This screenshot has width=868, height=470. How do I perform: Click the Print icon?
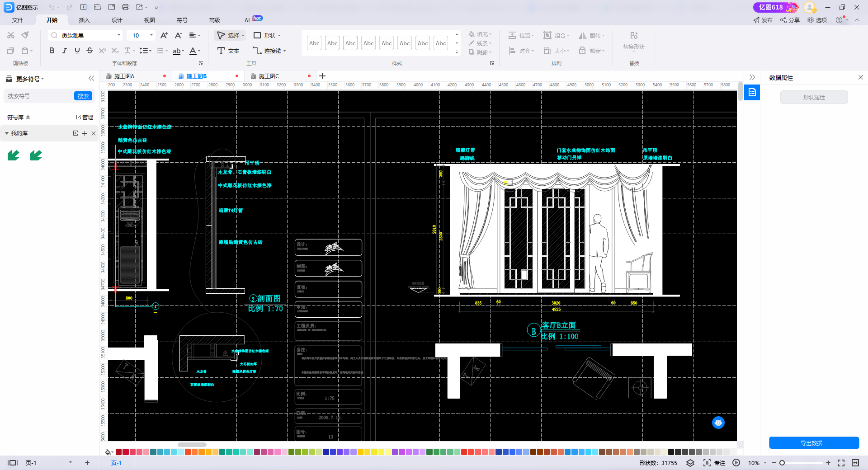pyautogui.click(x=126, y=7)
